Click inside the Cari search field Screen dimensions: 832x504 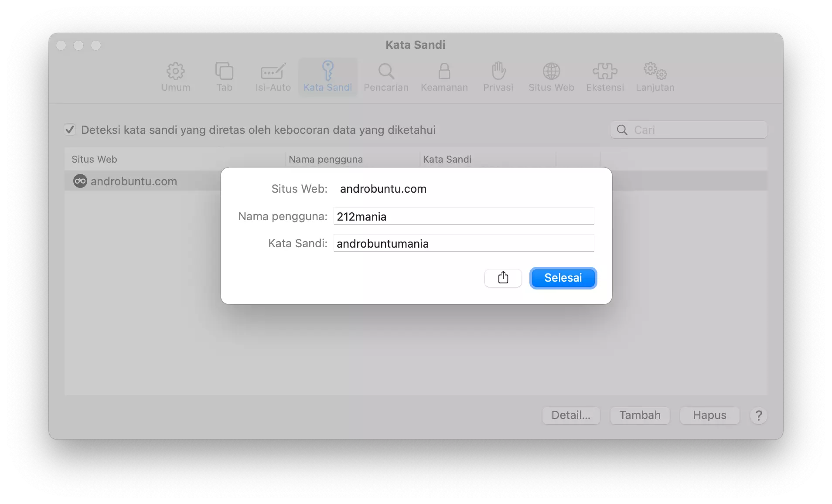point(689,129)
